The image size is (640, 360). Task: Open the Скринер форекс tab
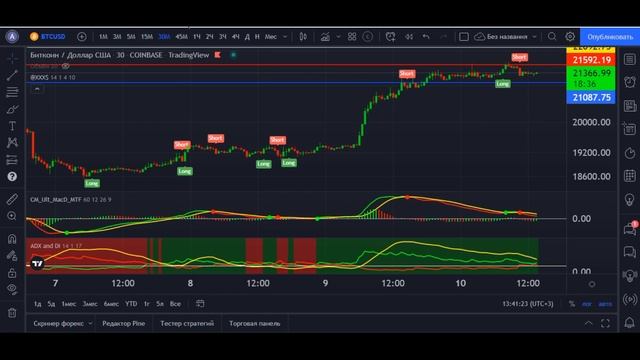59,323
